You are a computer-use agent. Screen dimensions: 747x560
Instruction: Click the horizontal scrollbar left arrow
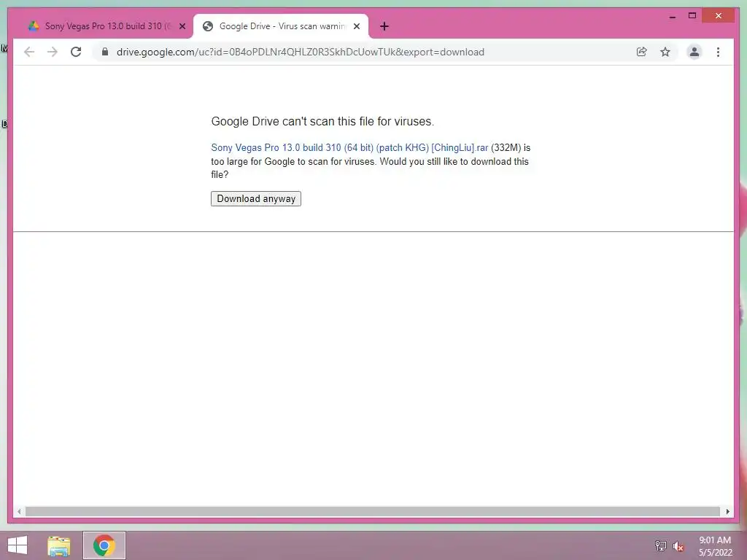[x=19, y=511]
